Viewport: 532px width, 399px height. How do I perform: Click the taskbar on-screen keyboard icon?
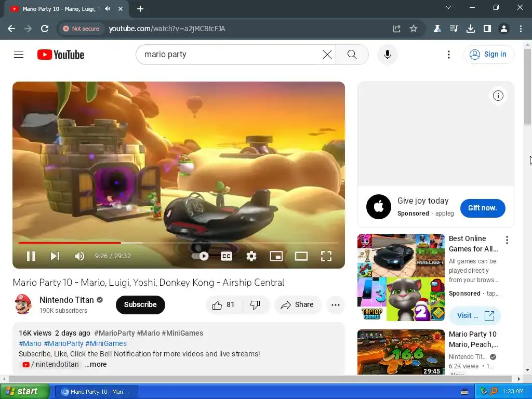click(464, 392)
